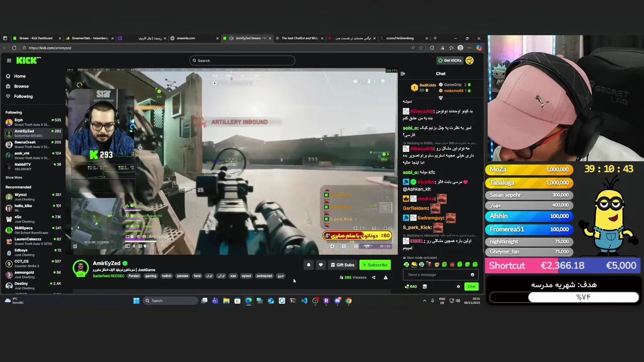The width and height of the screenshot is (644, 362).
Task: Open Edboys recommended channel
Action: pyautogui.click(x=33, y=252)
